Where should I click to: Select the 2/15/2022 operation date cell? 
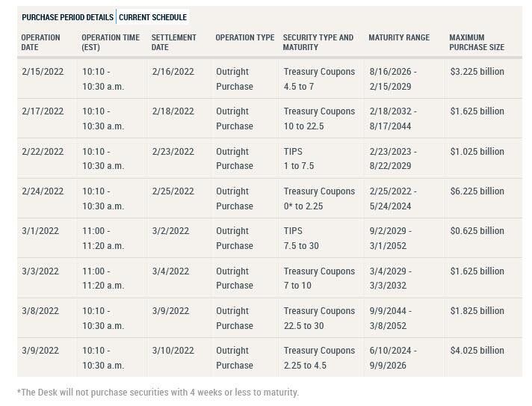[43, 72]
